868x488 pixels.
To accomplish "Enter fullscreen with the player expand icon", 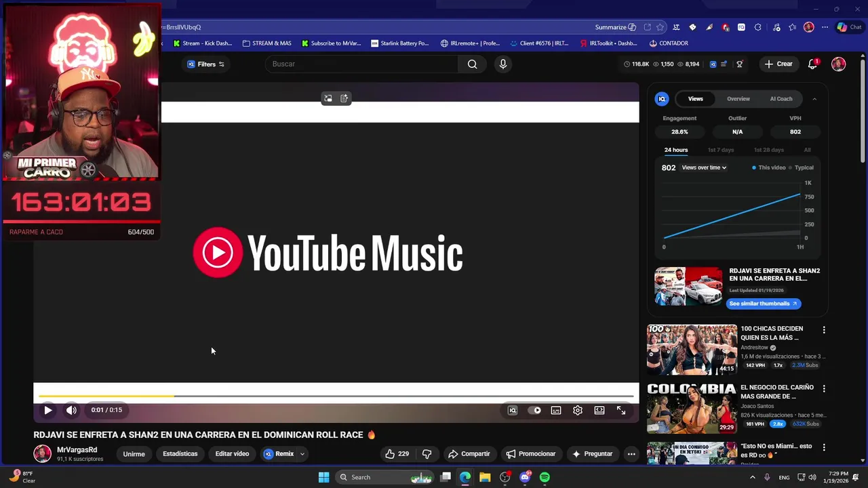I will tap(621, 410).
